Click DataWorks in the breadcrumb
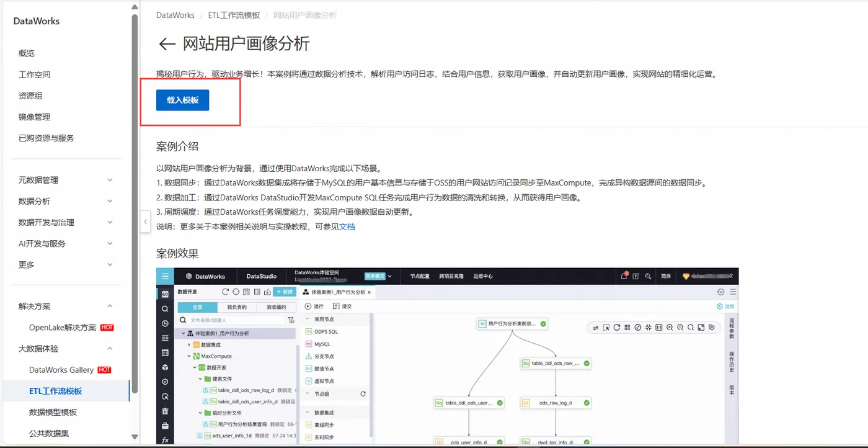868x448 pixels. (175, 15)
